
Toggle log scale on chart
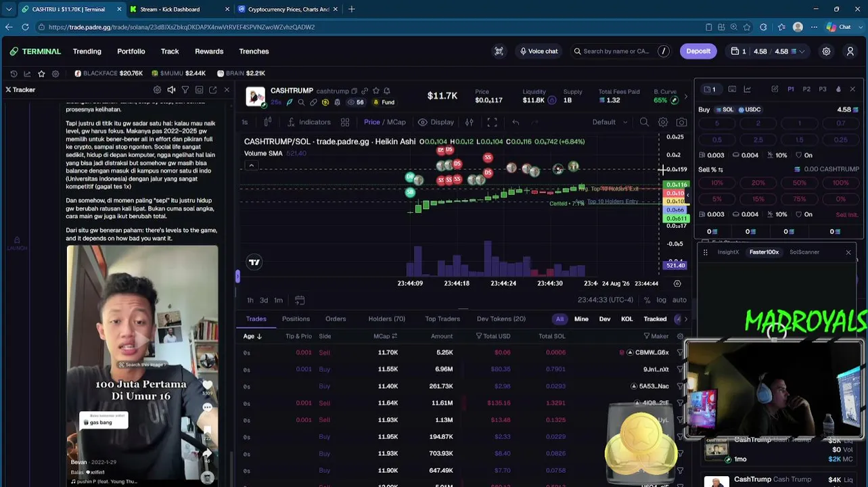click(x=661, y=300)
